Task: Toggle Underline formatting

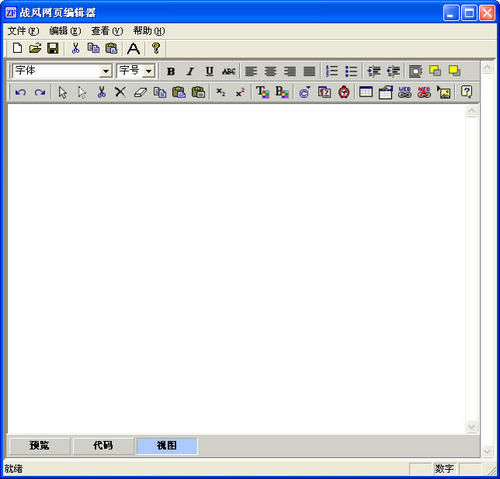Action: pos(209,71)
